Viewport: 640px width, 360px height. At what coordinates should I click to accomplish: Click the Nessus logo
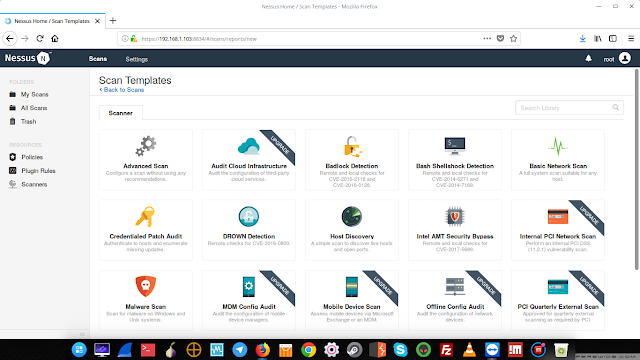(x=28, y=58)
